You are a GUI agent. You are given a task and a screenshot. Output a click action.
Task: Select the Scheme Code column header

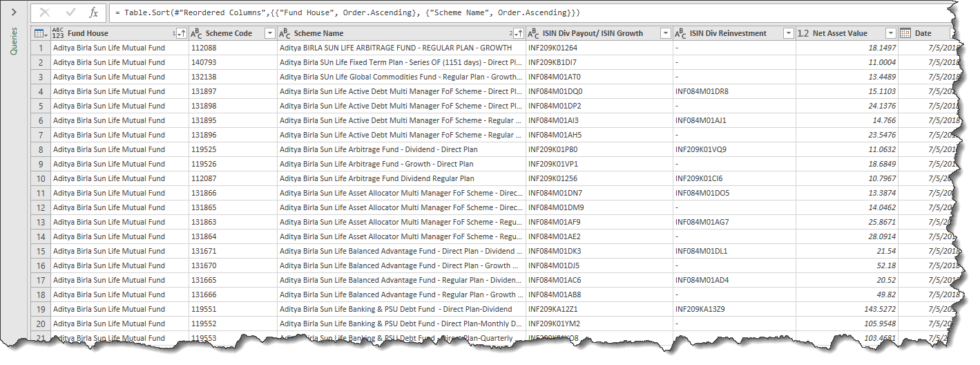233,33
